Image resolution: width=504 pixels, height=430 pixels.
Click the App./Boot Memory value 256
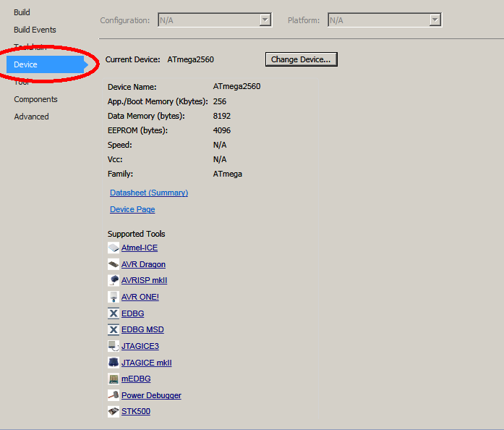[x=220, y=101]
